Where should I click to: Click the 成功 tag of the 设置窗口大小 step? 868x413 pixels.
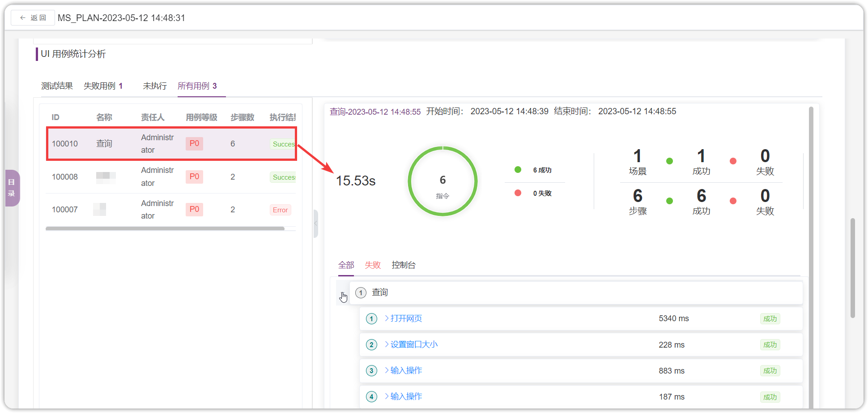(x=770, y=345)
